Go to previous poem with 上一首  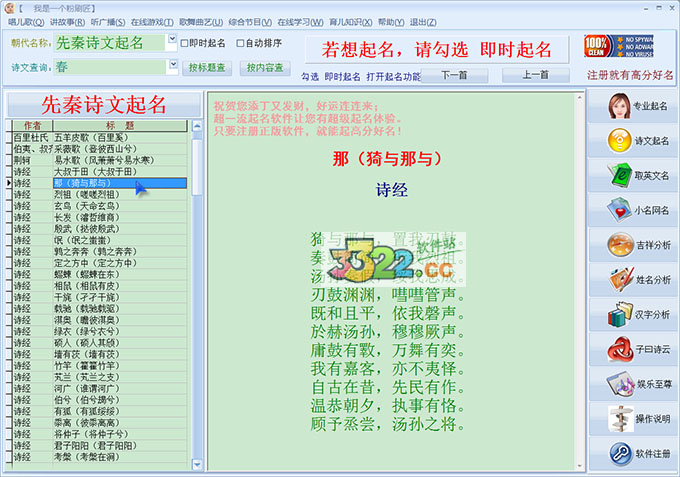[536, 75]
